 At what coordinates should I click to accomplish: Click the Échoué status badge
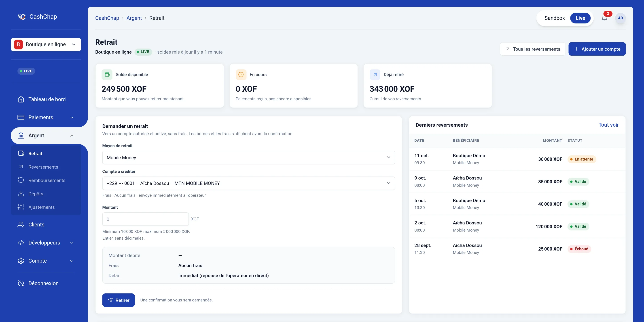(579, 249)
